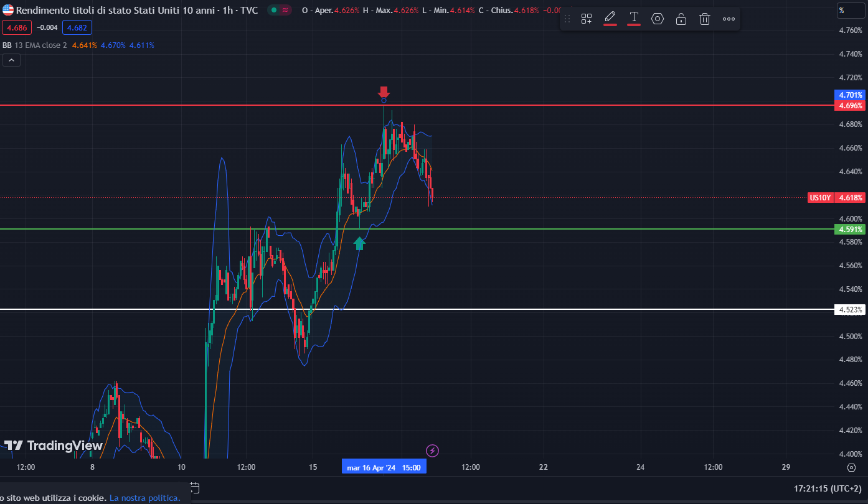Click the orange 4.641% BB value

pos(85,45)
